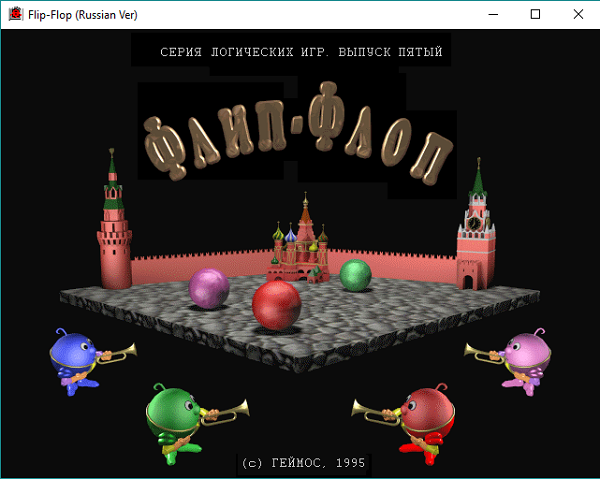
Task: Maximize the Flip-Flop window
Action: (x=535, y=14)
